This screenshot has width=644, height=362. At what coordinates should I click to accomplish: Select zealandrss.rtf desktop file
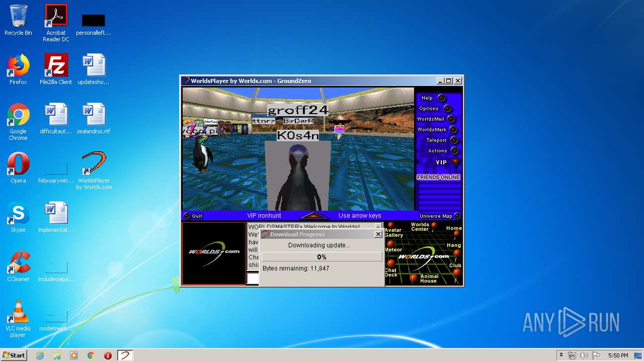94,119
